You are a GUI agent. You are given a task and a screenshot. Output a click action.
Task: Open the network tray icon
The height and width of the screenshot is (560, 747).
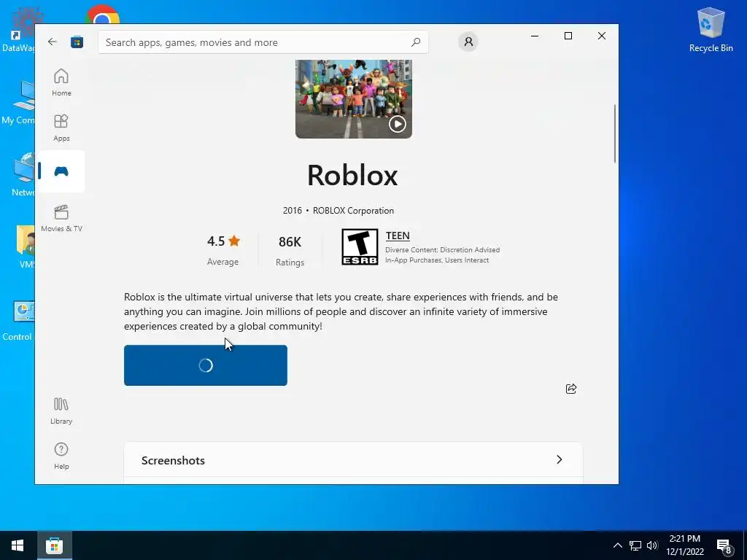tap(635, 545)
